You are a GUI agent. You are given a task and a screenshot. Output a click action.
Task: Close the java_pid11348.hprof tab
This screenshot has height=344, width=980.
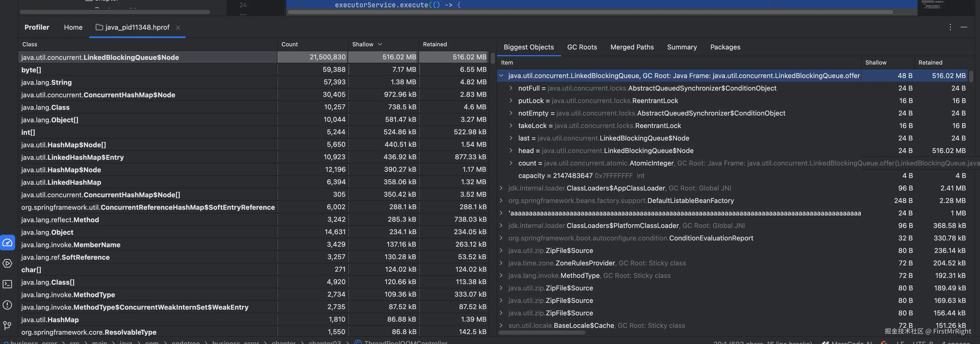178,27
